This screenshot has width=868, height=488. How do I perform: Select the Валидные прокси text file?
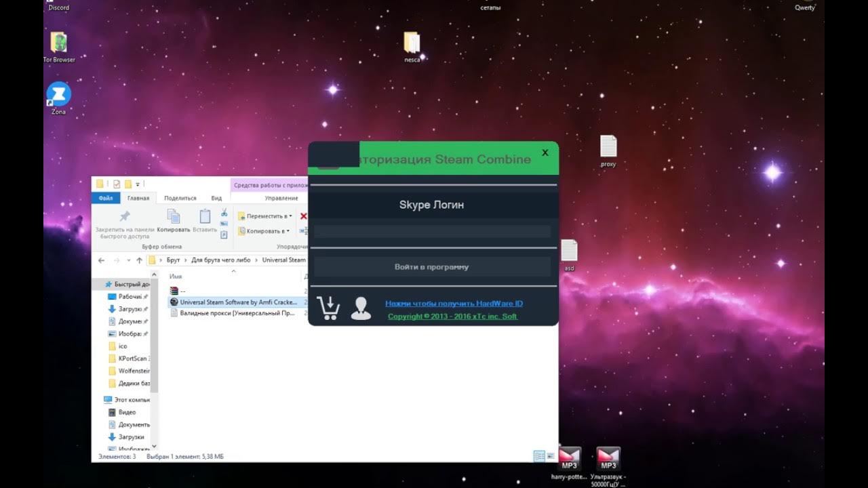point(233,313)
